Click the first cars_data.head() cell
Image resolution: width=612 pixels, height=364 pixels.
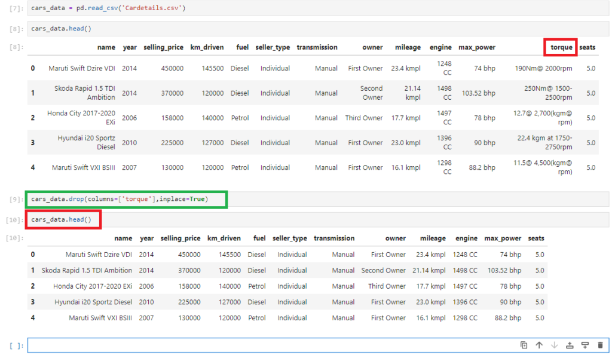point(299,28)
